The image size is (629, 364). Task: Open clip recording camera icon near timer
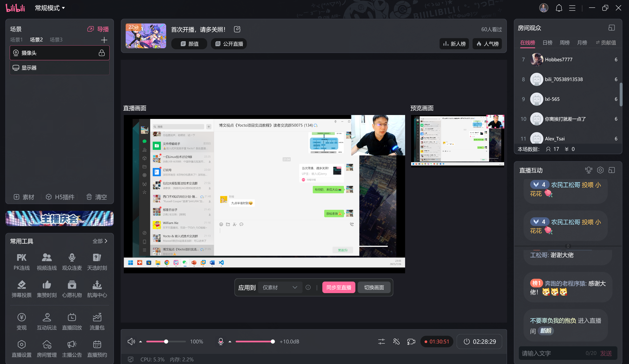(x=411, y=342)
